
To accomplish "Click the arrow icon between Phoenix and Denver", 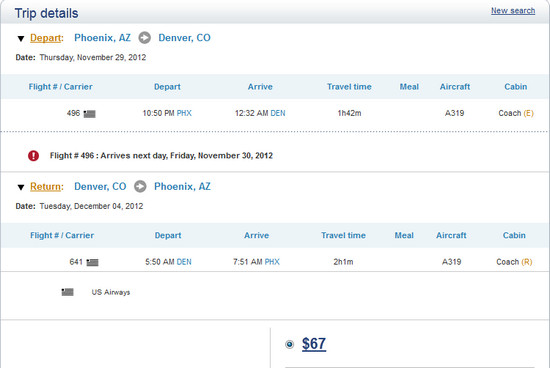I will (x=145, y=38).
